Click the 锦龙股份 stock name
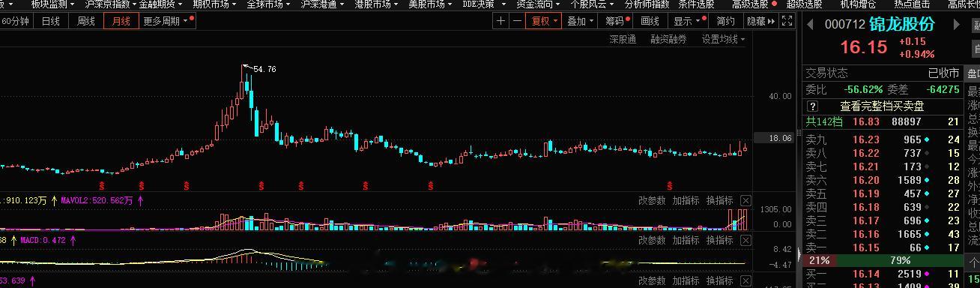 tap(901, 24)
